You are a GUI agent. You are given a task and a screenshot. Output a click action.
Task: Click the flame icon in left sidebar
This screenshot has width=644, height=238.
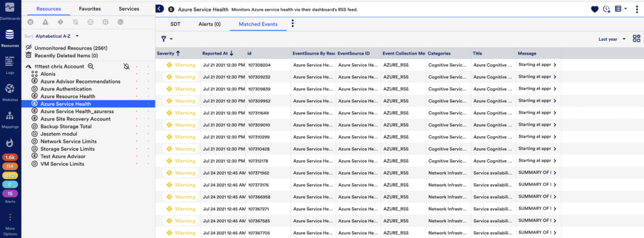(10, 143)
